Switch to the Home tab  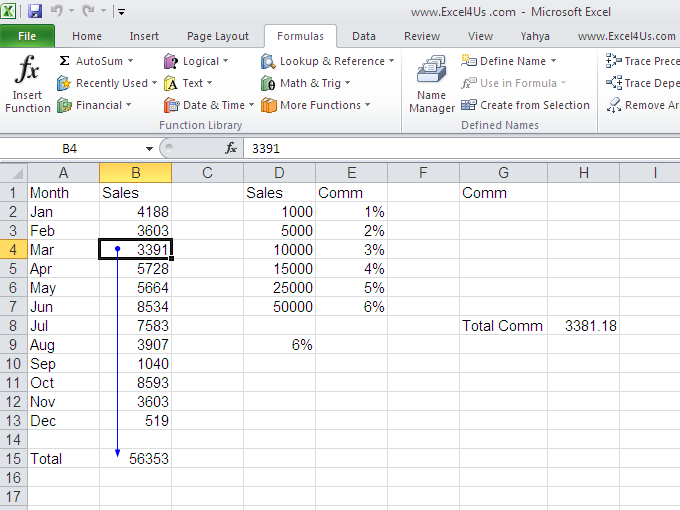point(87,36)
